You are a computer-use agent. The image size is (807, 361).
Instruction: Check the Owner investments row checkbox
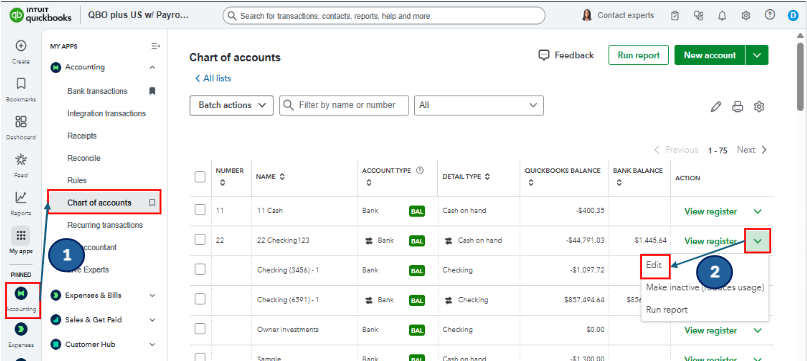[200, 329]
